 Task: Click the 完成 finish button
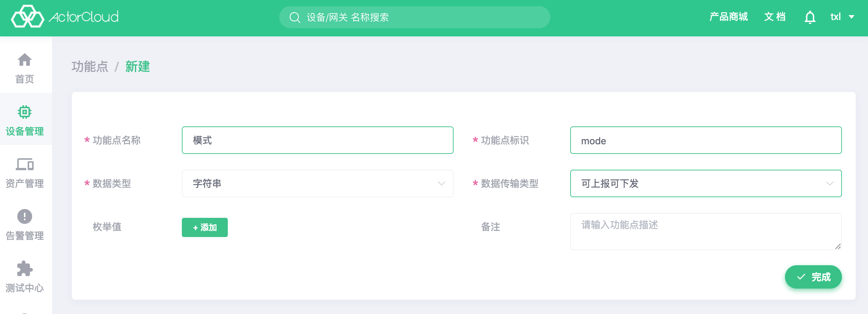(x=813, y=277)
